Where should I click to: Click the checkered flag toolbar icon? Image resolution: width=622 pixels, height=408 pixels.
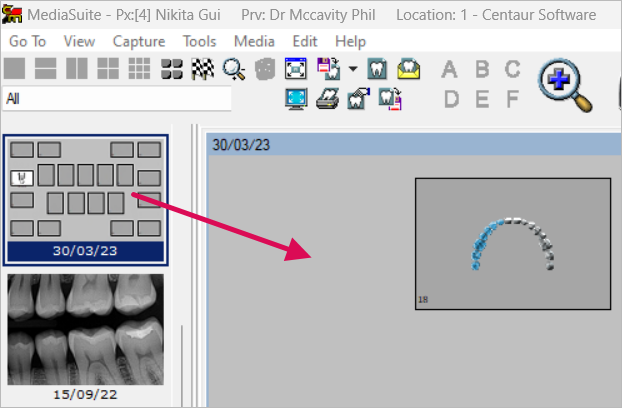point(203,69)
